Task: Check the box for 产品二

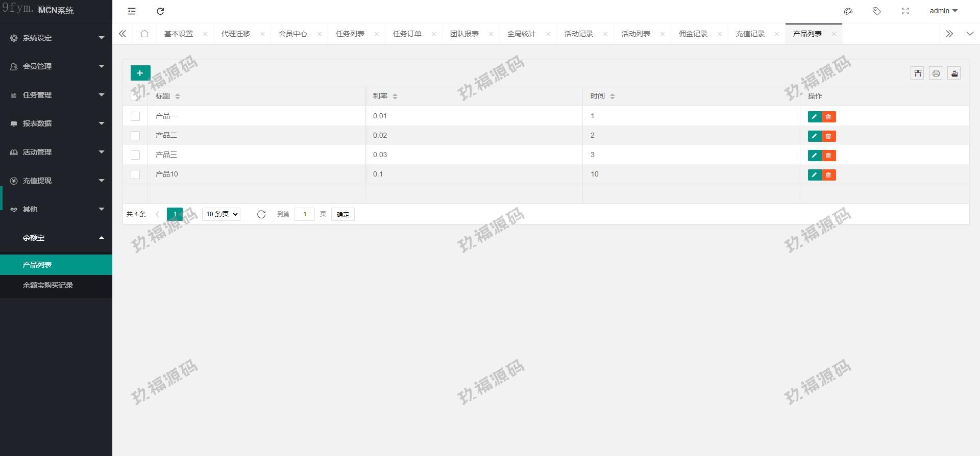Action: pos(135,136)
